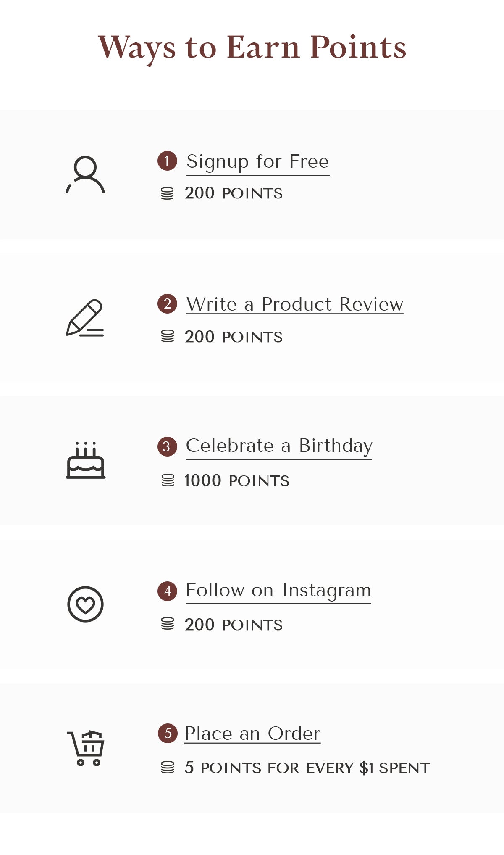504x855 pixels.
Task: Click the user profile signup icon
Action: click(x=85, y=175)
